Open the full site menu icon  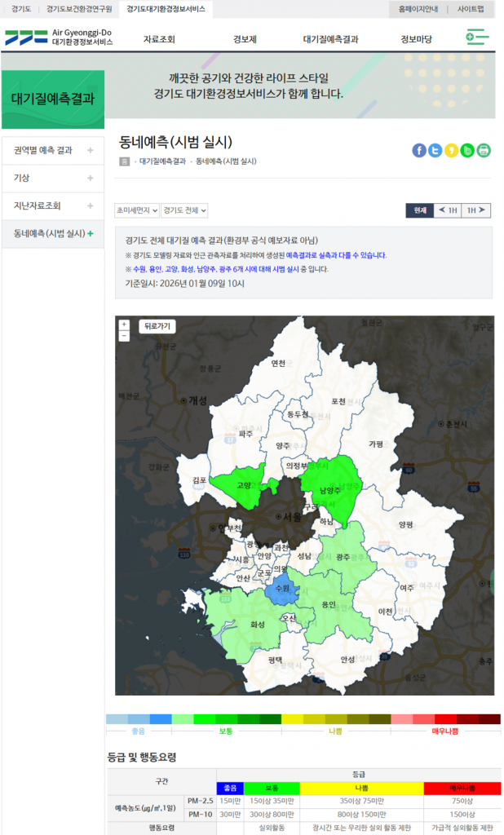click(x=477, y=38)
